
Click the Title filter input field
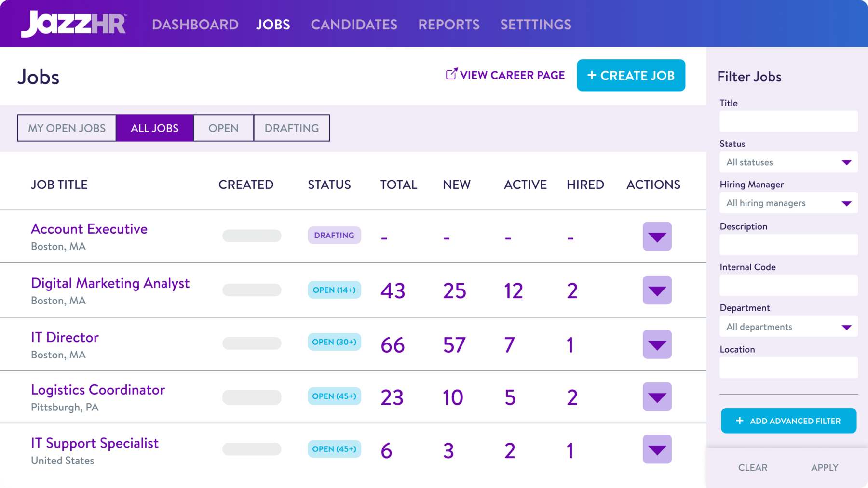click(x=788, y=121)
